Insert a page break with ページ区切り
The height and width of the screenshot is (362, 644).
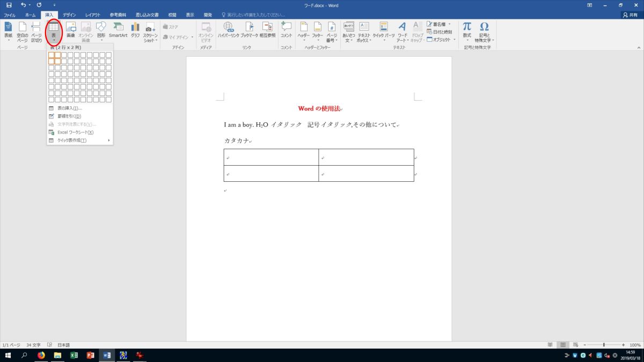(x=36, y=32)
